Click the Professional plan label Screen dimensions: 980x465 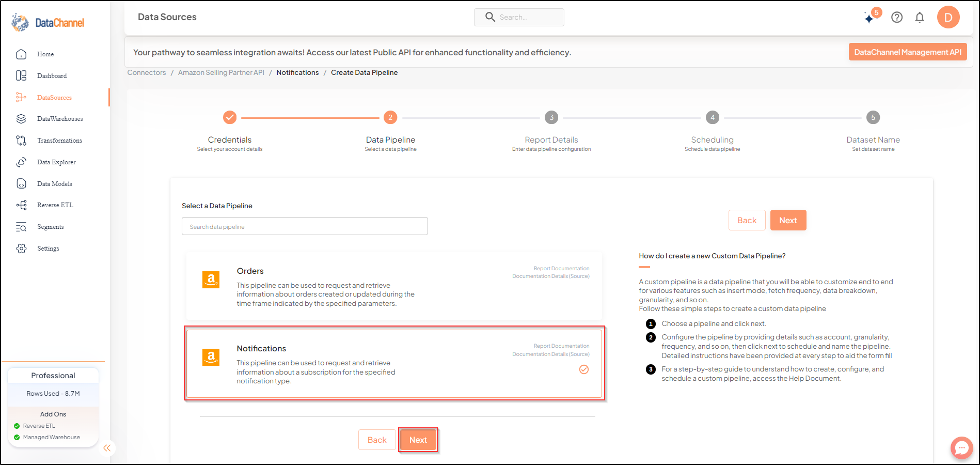click(x=53, y=376)
